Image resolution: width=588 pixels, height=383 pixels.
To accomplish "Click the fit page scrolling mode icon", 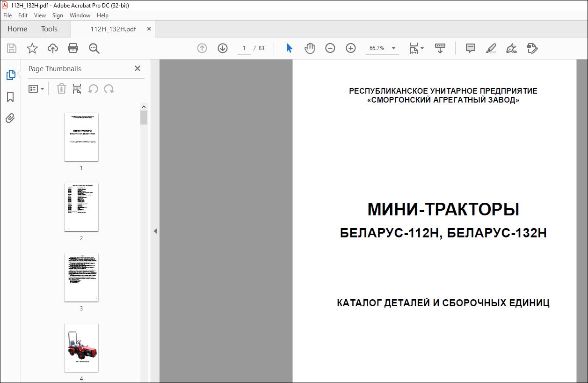I will click(x=414, y=48).
